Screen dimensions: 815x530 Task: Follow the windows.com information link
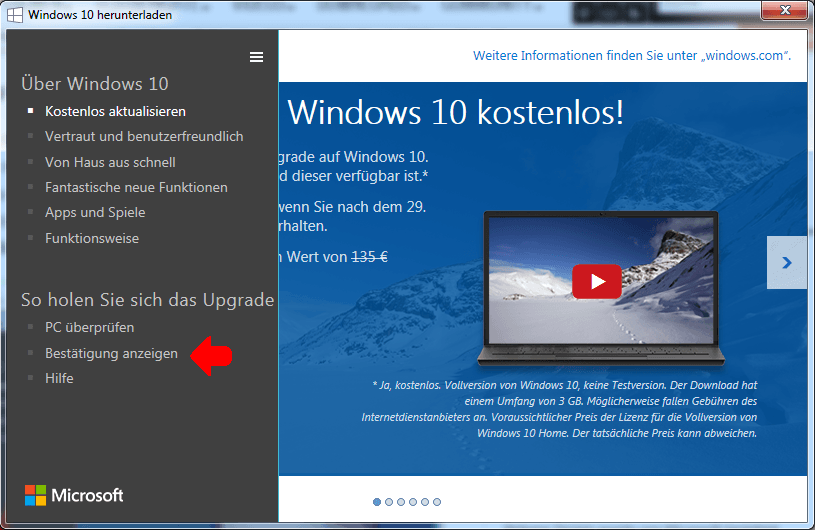click(632, 55)
